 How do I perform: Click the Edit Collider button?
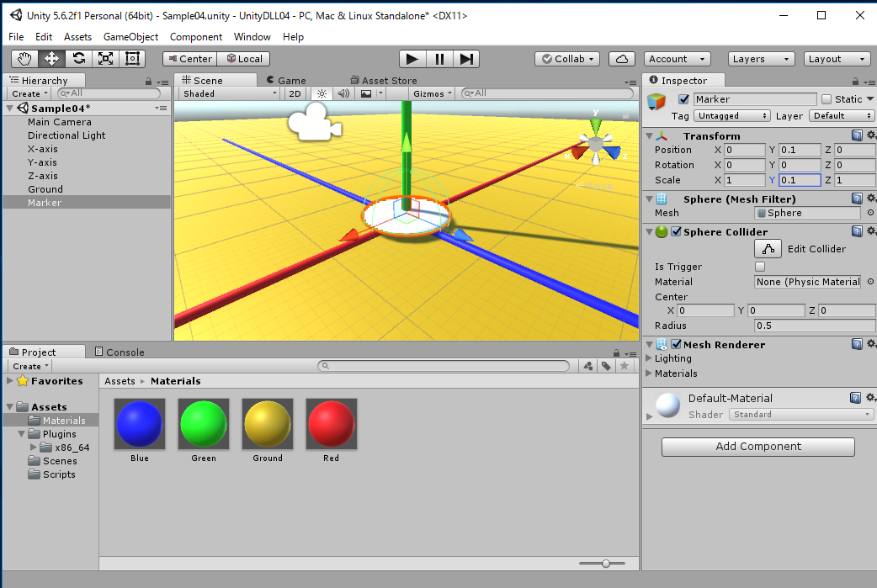(x=767, y=249)
